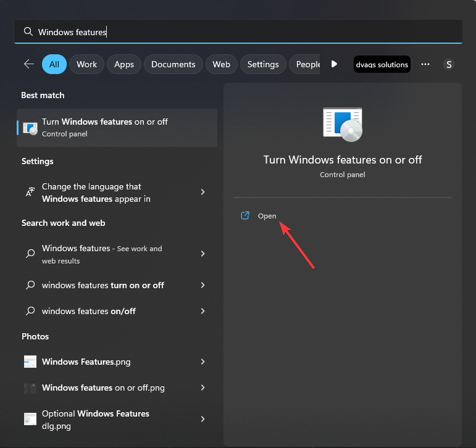Click the Turn Windows features on or off preview title
The image size is (476, 448).
coord(343,160)
